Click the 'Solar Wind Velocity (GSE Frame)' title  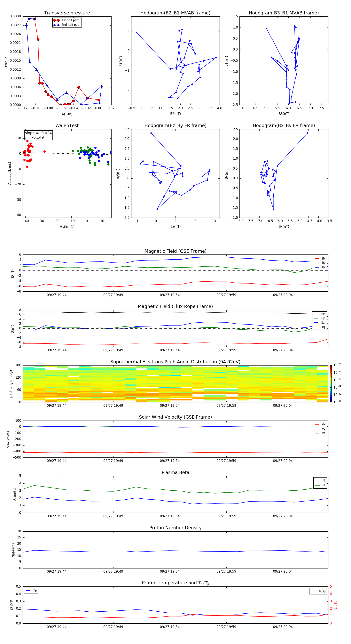(x=175, y=417)
